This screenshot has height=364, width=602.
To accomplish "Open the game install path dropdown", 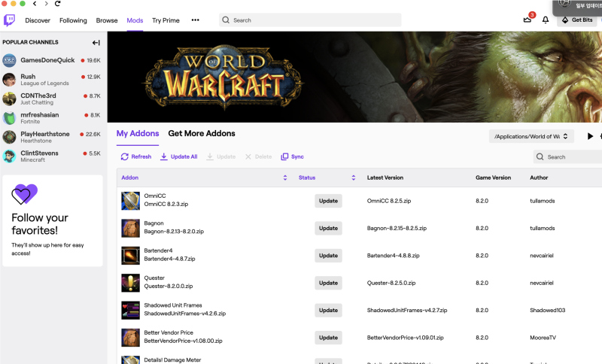I will 531,136.
